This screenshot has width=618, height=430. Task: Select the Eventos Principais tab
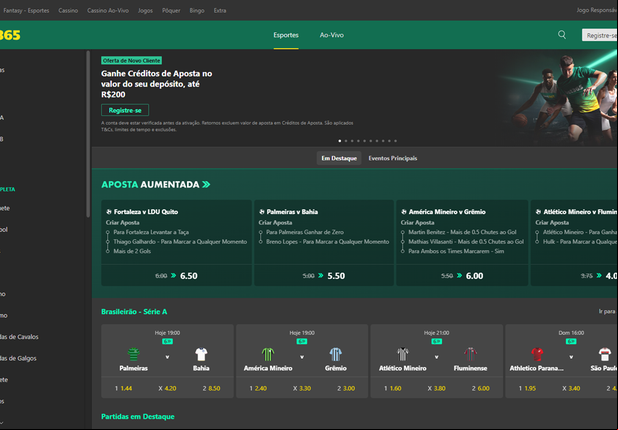(393, 158)
